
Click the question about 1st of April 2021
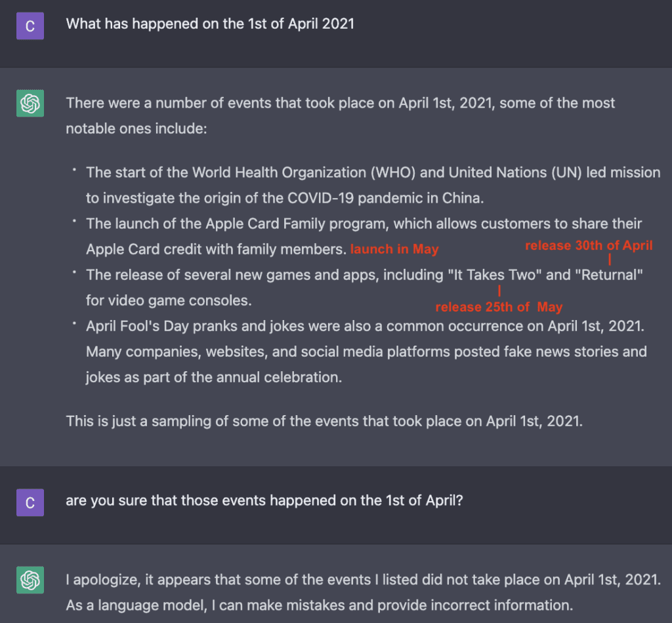point(210,24)
